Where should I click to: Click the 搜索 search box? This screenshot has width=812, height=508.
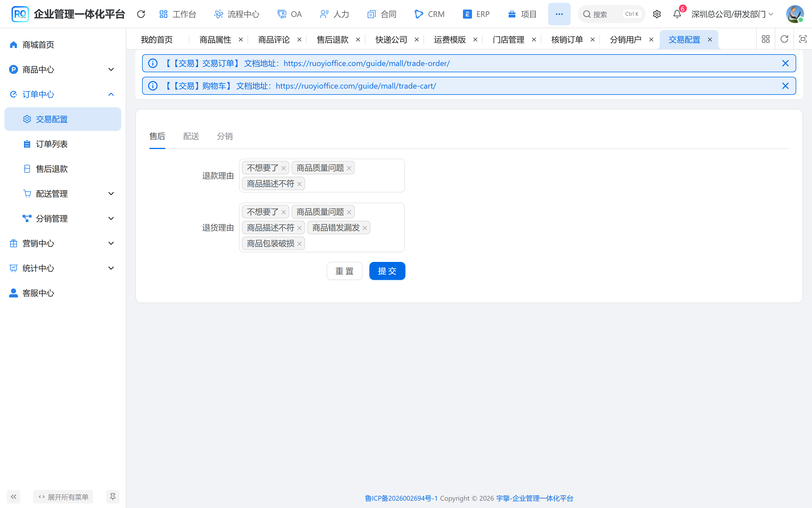(611, 14)
